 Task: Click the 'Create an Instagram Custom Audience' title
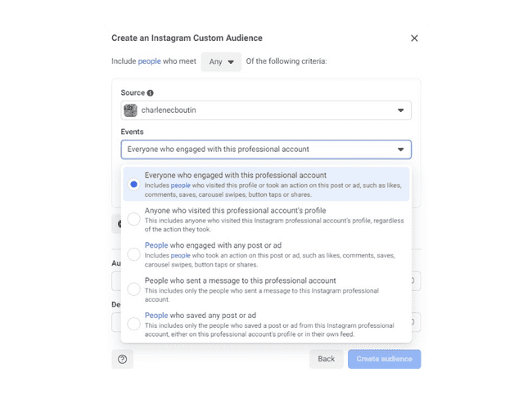coord(187,38)
